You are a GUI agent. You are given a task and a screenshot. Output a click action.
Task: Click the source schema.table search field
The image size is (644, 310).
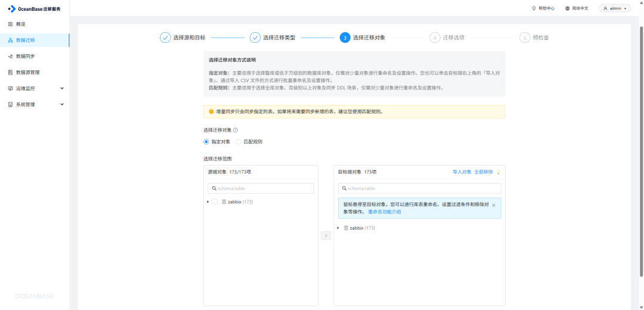(261, 188)
